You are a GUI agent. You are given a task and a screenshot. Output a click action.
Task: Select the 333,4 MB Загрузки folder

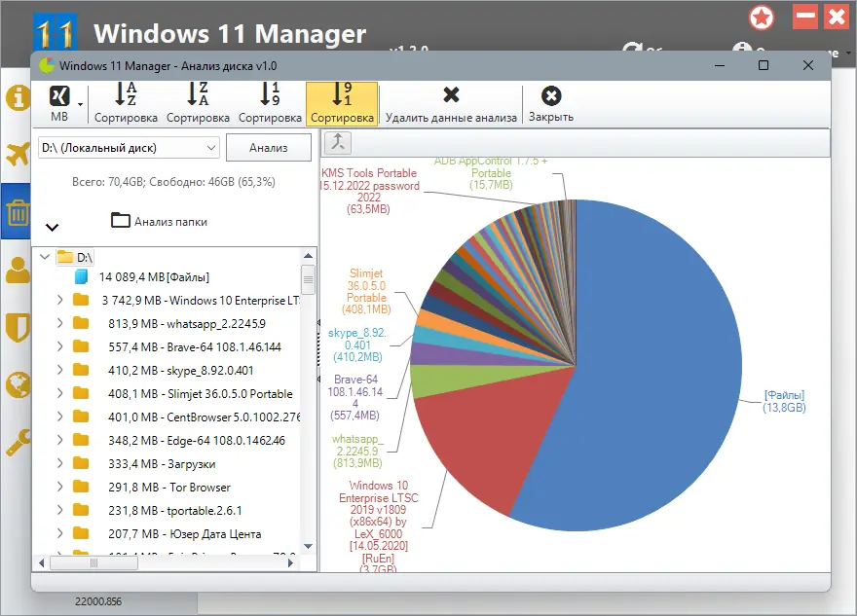(x=162, y=463)
